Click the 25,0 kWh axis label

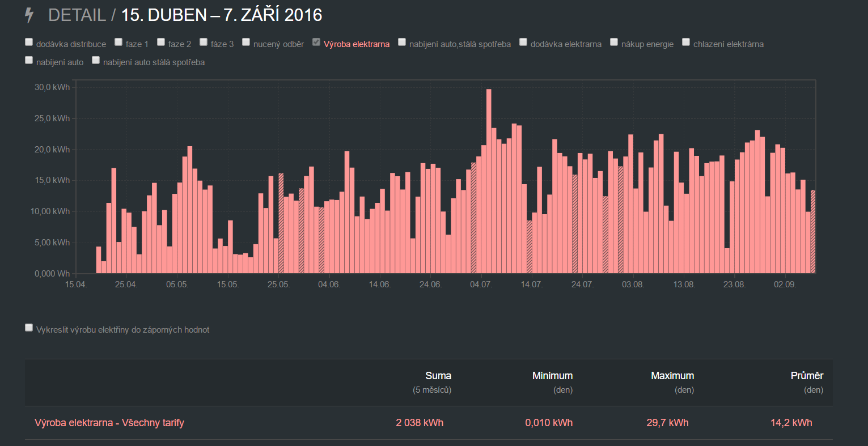click(x=53, y=118)
